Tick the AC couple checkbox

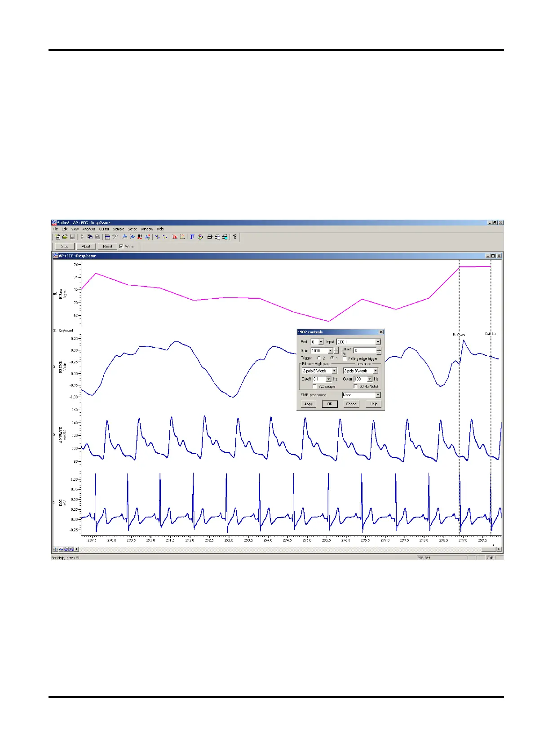coord(314,386)
